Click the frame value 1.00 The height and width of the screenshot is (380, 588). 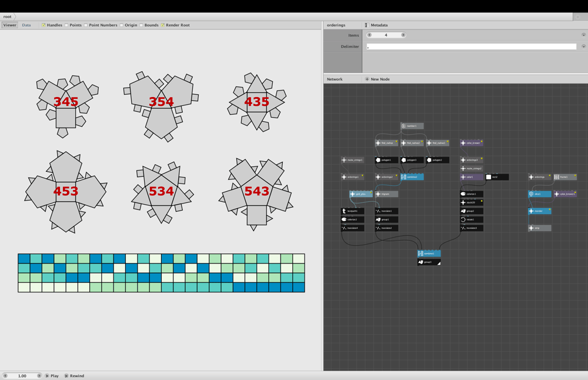point(22,375)
